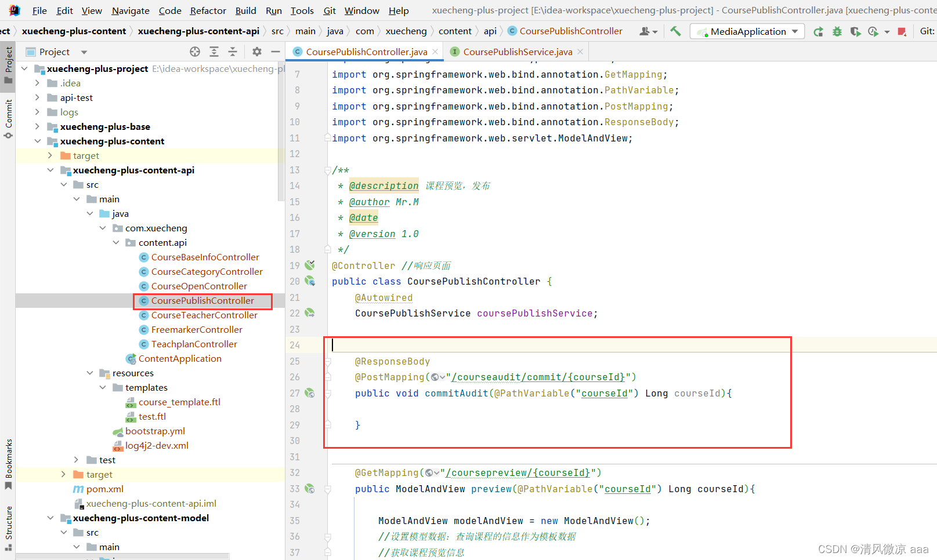The image size is (937, 560).
Task: Collapse the resources folder
Action: click(x=90, y=373)
